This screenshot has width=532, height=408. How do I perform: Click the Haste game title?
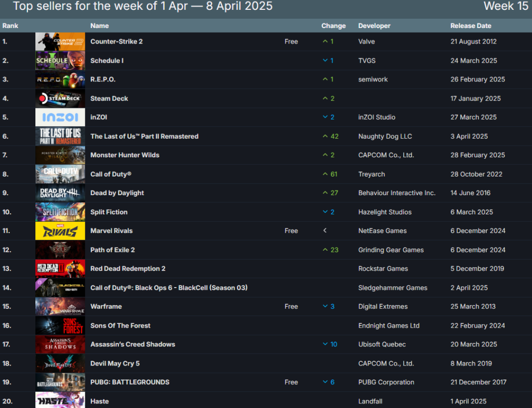[99, 401]
